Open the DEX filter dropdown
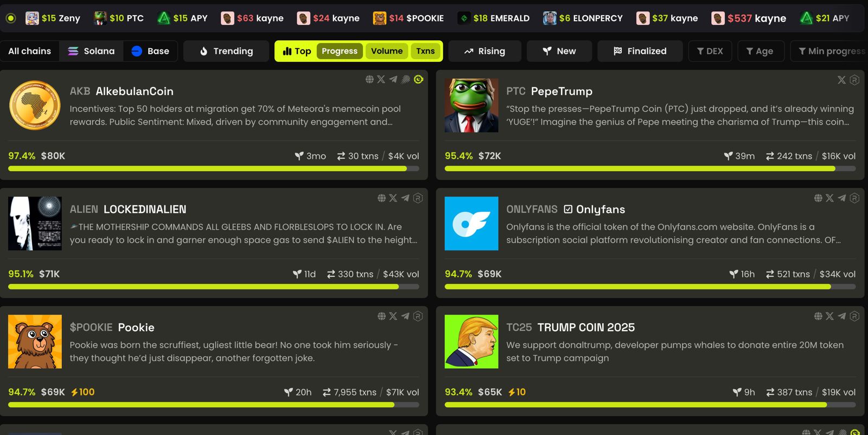The image size is (868, 435). coord(710,51)
